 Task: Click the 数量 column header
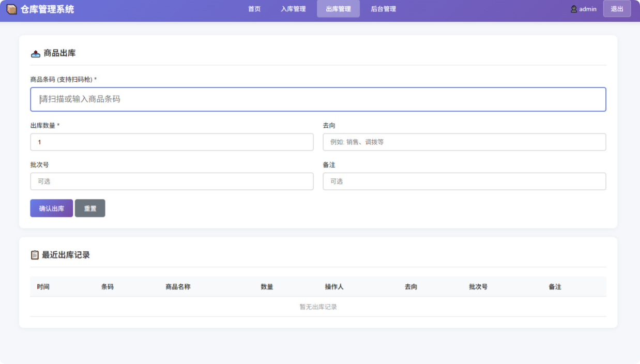tap(267, 286)
